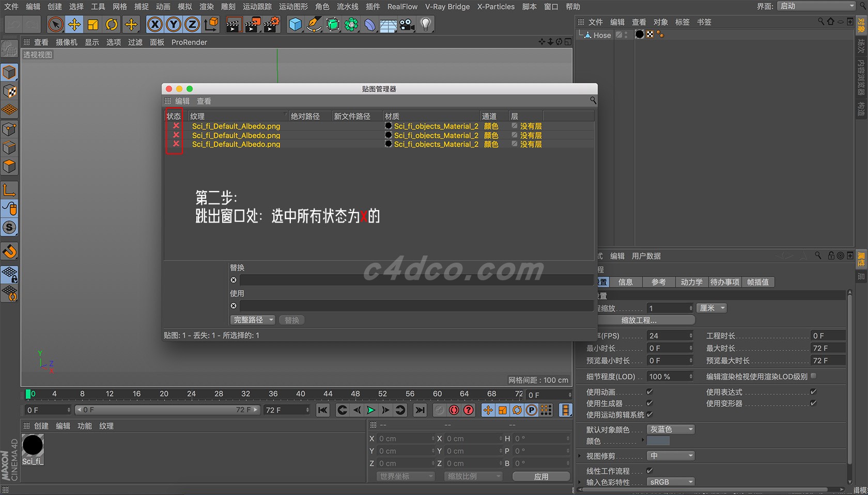Go to start of timeline
The width and height of the screenshot is (868, 495).
tap(322, 410)
